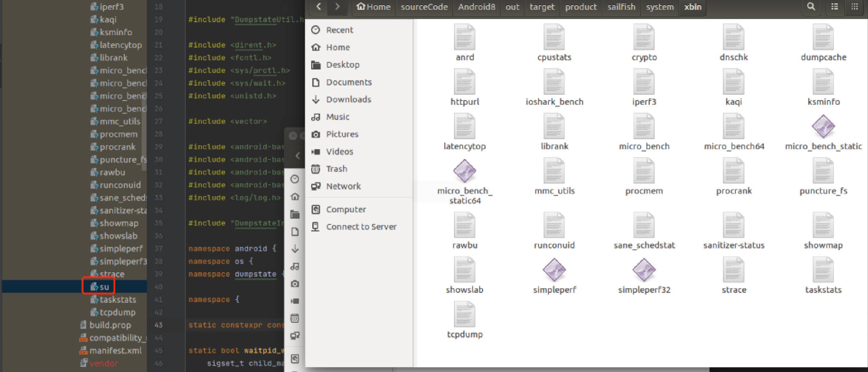Screen dimensions: 868x372
Task: Select the sanitizer-status file icon
Action: tap(734, 225)
